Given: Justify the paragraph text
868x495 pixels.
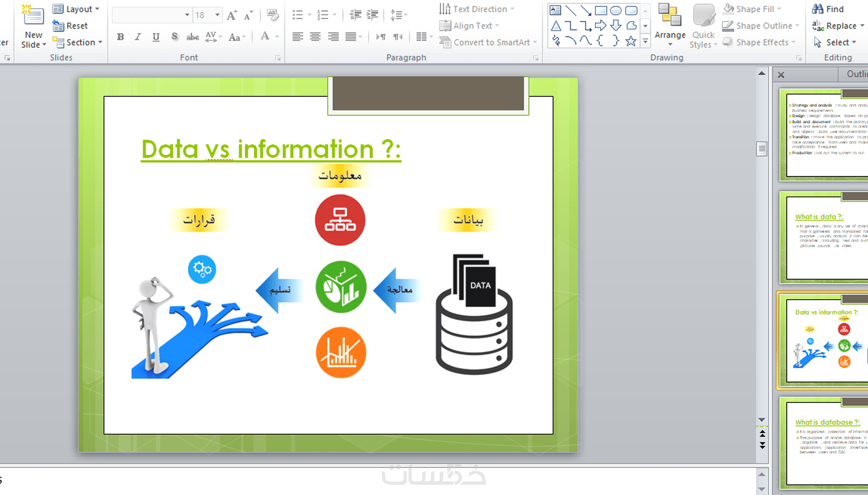Looking at the screenshot, I should point(351,37).
